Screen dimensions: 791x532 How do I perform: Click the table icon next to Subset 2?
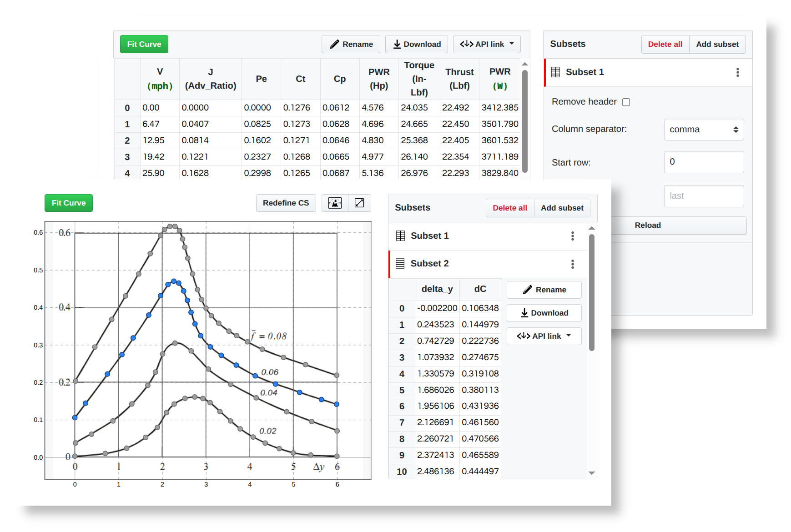pos(401,263)
